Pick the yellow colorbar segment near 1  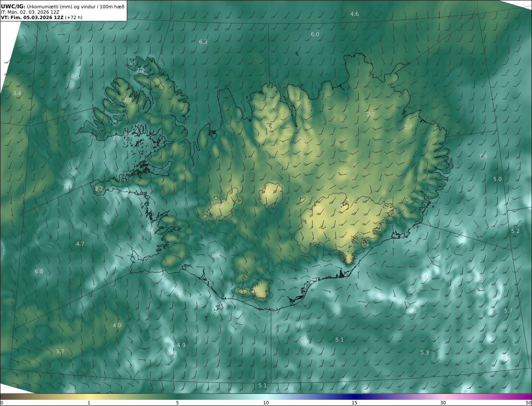click(89, 396)
